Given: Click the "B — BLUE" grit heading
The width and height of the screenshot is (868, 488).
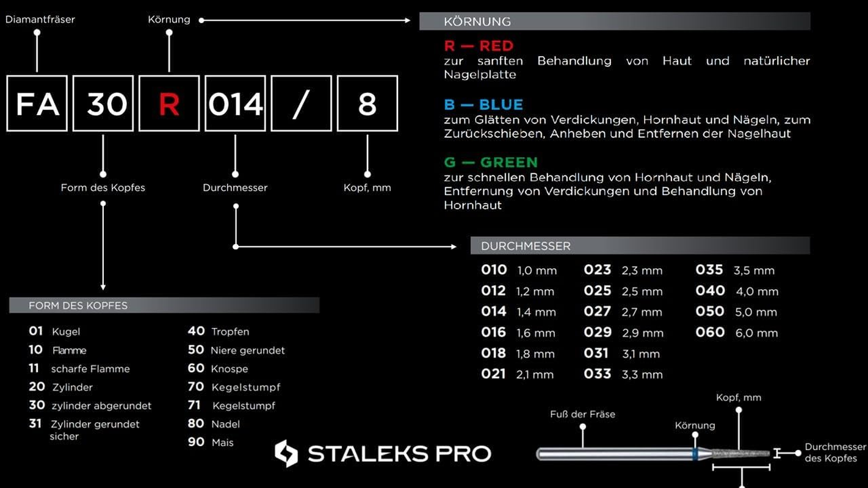Looking at the screenshot, I should coord(483,104).
